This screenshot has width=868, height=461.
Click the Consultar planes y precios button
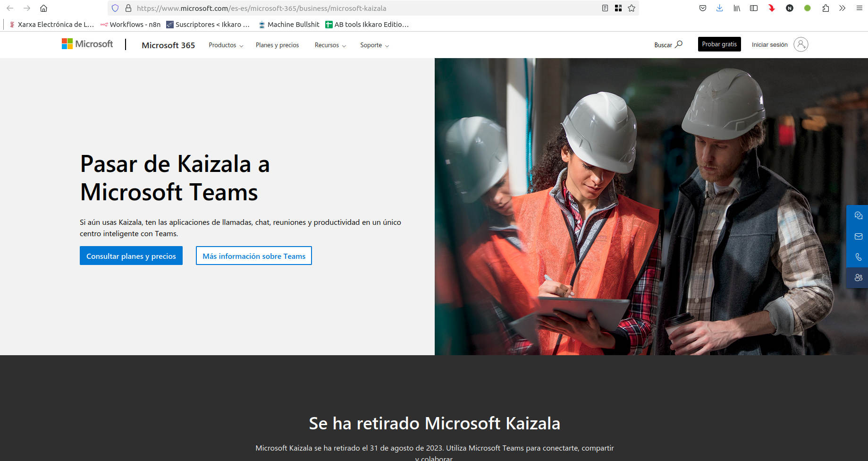131,256
